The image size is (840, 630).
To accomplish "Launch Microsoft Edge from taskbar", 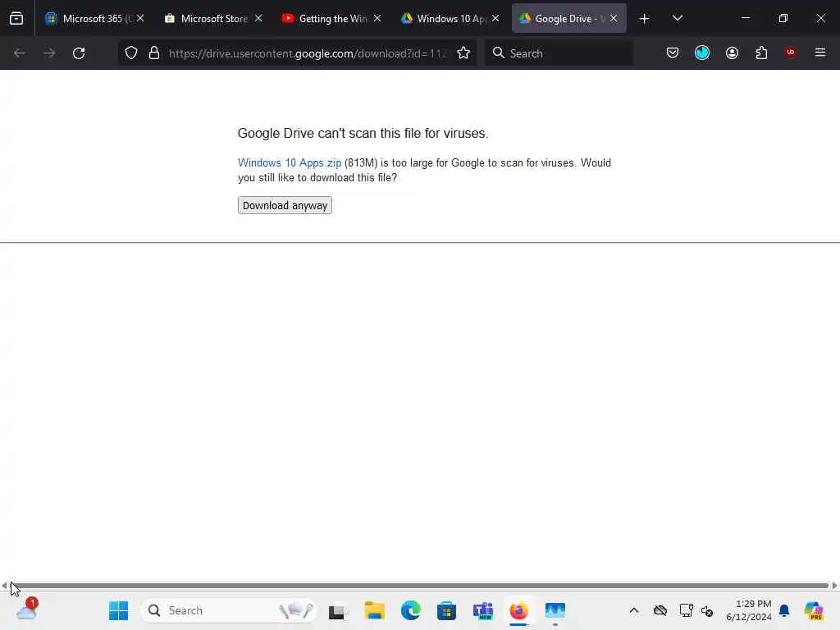I will pyautogui.click(x=411, y=610).
